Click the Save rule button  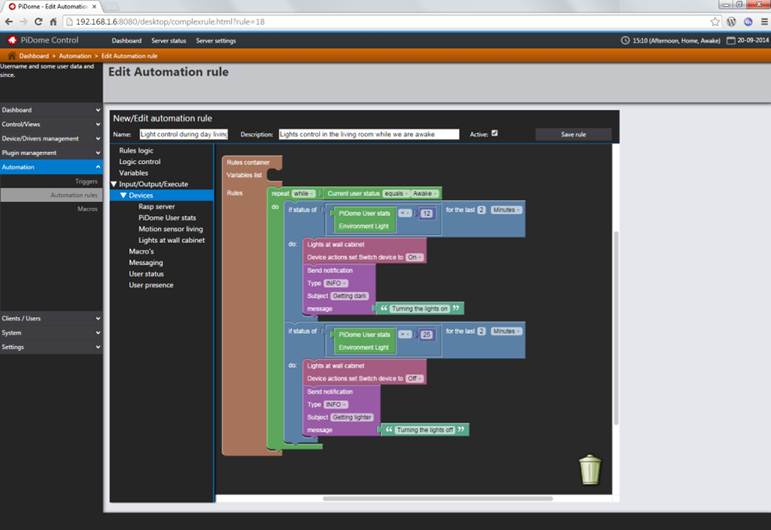coord(573,134)
